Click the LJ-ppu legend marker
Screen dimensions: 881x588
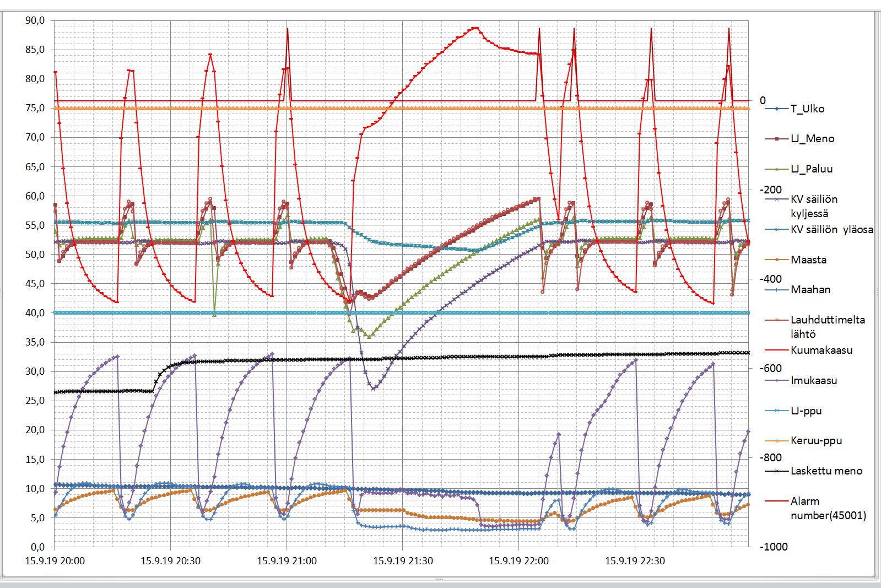pyautogui.click(x=777, y=411)
